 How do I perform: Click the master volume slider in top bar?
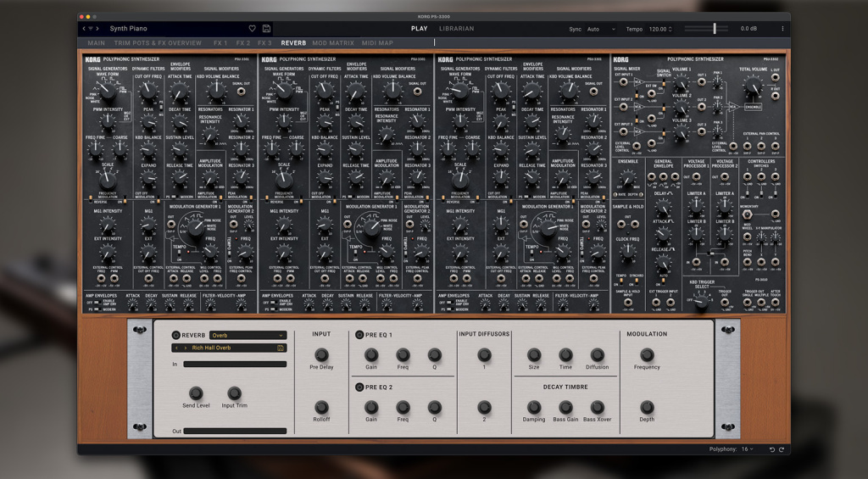[x=715, y=29]
